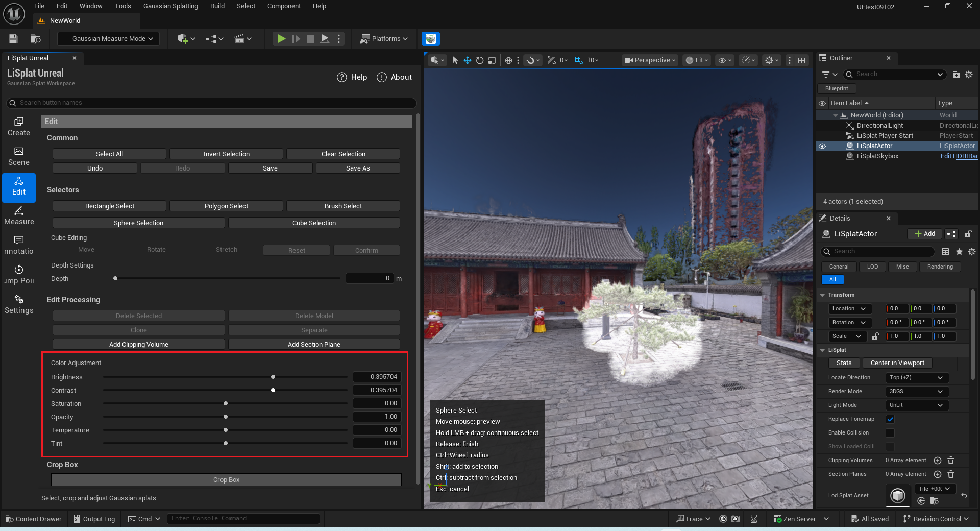
Task: Click Center in Viewport button
Action: pyautogui.click(x=897, y=363)
